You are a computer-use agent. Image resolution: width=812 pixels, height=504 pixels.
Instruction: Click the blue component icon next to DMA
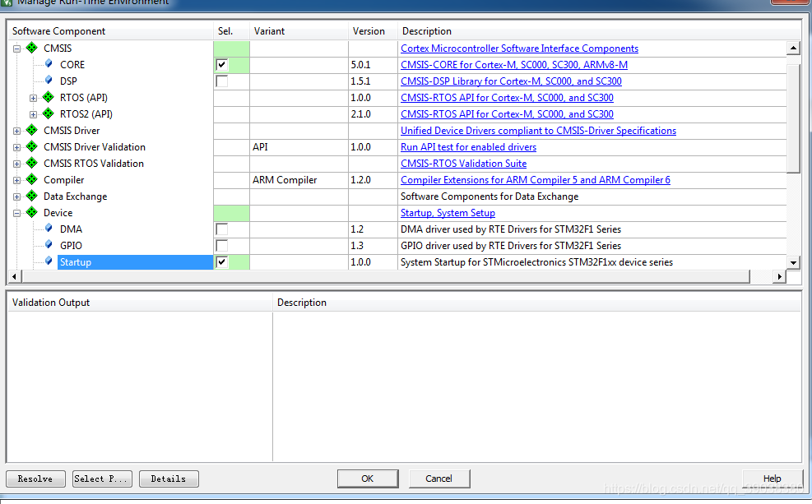pos(49,229)
